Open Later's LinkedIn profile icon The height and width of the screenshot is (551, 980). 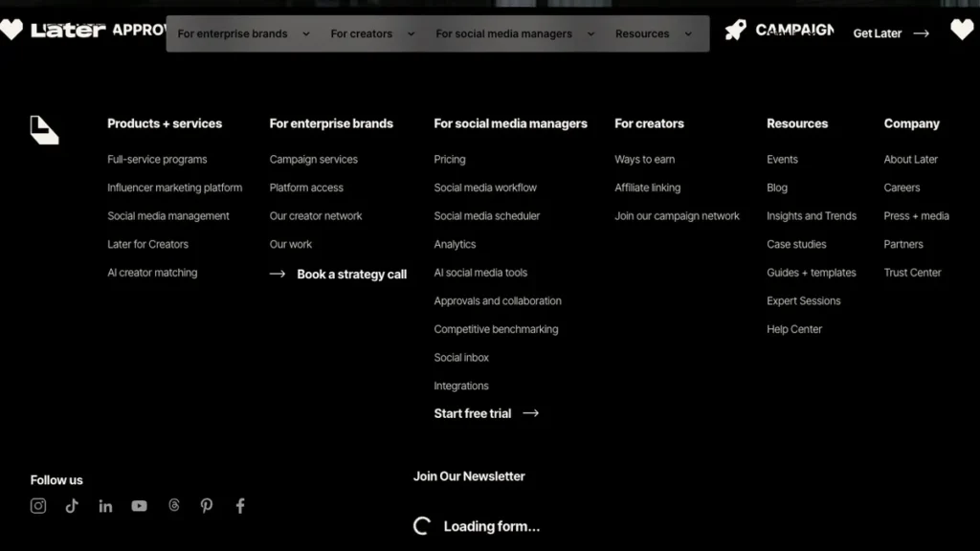click(x=105, y=506)
